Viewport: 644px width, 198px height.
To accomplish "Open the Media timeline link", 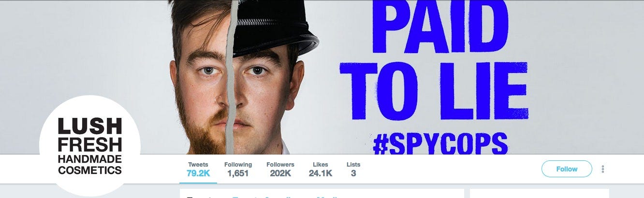I will coord(327,197).
